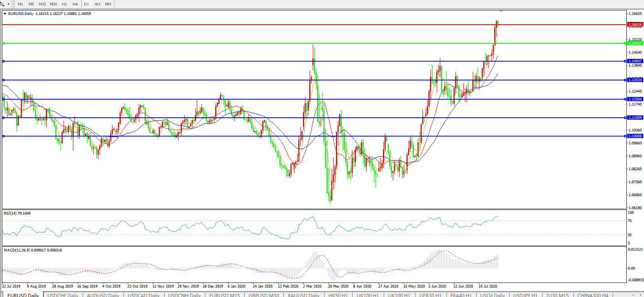644x297 pixels.
Task: Open the USOil Daily chart tab
Action: coord(492,295)
